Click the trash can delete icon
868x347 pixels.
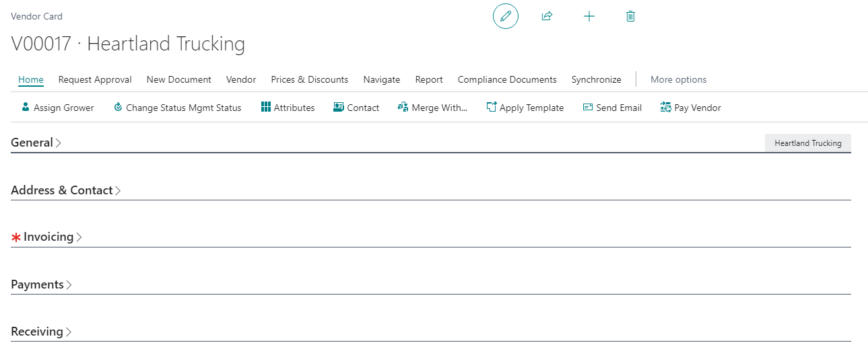coord(630,16)
